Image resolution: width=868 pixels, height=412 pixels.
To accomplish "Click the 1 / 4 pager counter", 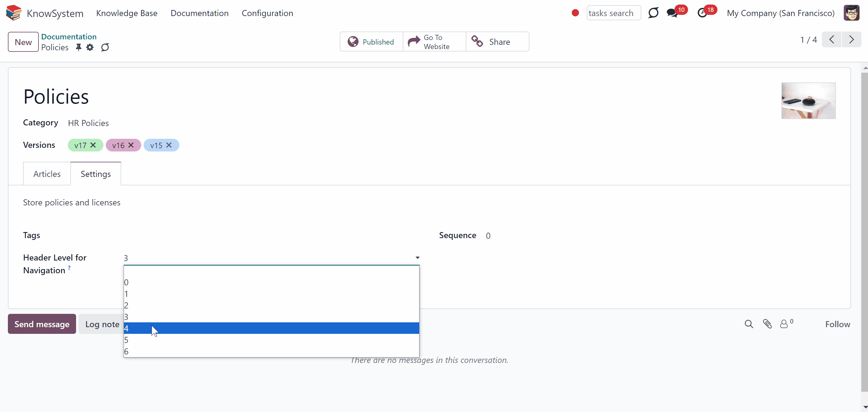I will [x=808, y=40].
